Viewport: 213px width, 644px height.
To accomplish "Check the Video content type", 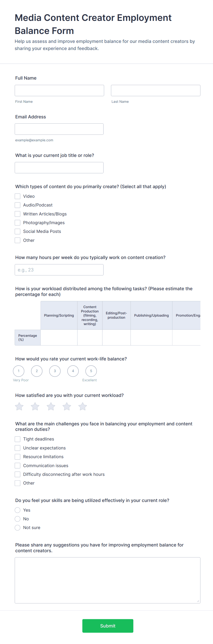I will [17, 196].
